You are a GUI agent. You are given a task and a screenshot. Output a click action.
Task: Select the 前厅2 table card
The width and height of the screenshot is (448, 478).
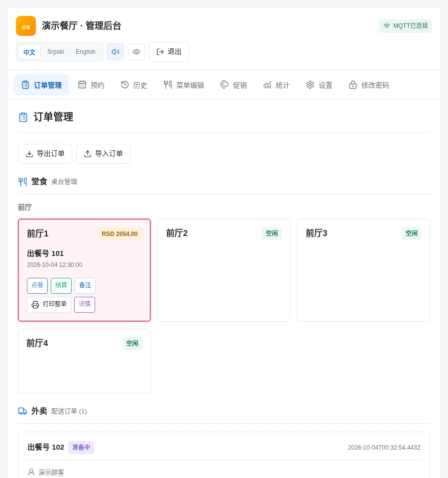(224, 270)
